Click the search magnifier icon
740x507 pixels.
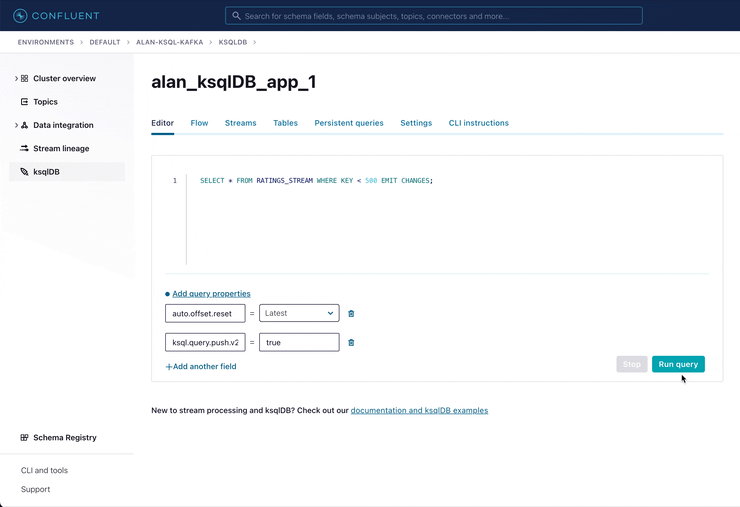[x=236, y=16]
